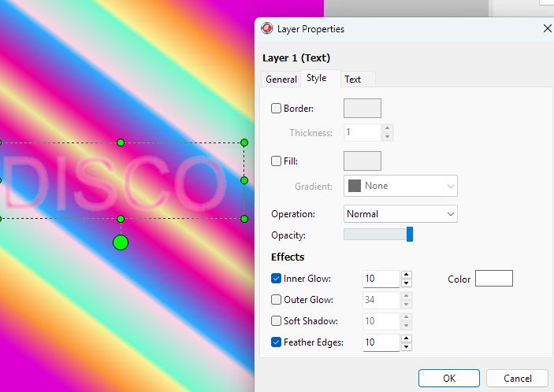Enable the Fill checkbox
Image resolution: width=554 pixels, height=392 pixels.
[x=277, y=161]
